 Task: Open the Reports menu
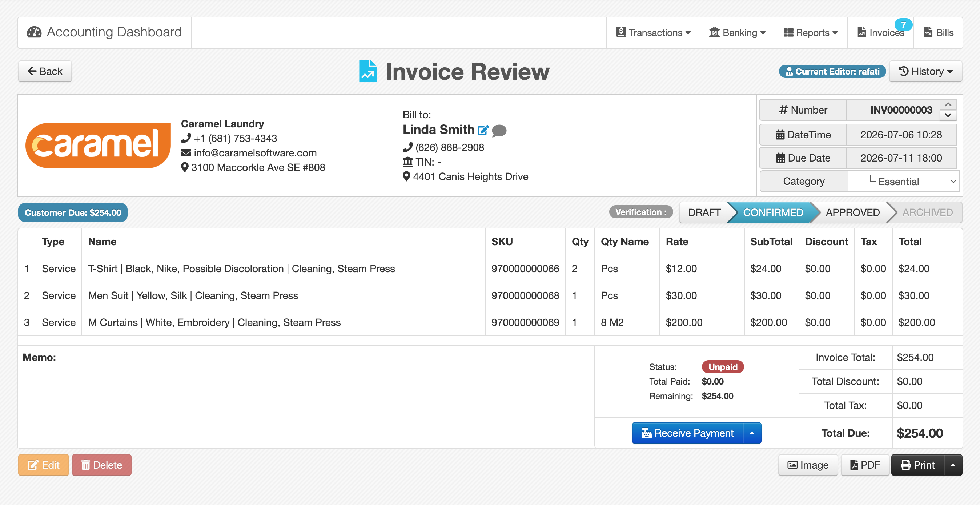pyautogui.click(x=811, y=33)
